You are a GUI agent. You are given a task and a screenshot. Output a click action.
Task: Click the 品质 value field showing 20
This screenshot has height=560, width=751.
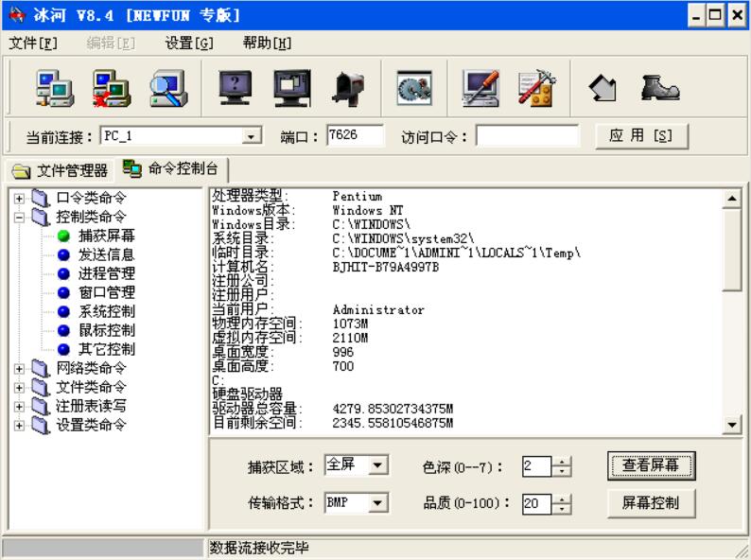pos(537,504)
